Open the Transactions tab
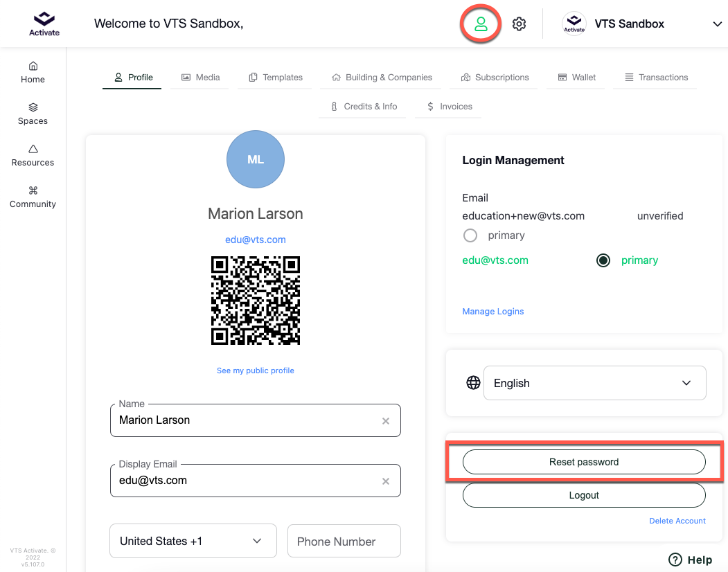The height and width of the screenshot is (572, 728). pos(655,78)
